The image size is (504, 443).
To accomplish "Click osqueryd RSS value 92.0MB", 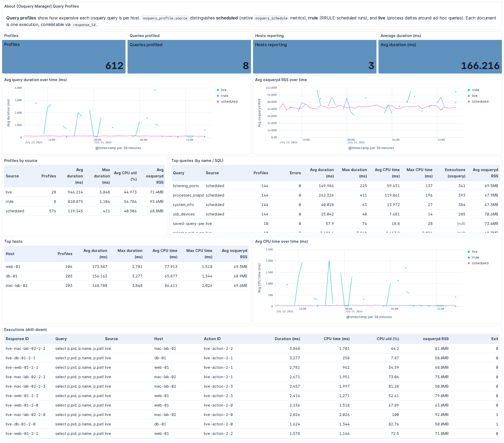I will (442, 415).
